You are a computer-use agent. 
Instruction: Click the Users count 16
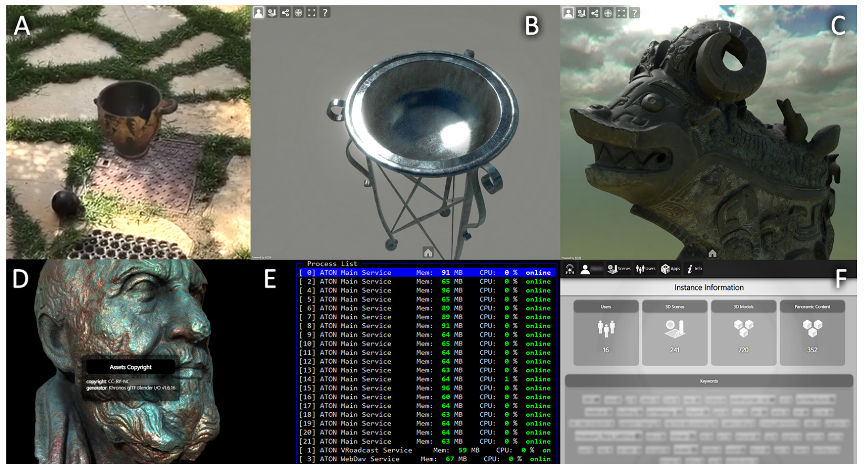606,350
